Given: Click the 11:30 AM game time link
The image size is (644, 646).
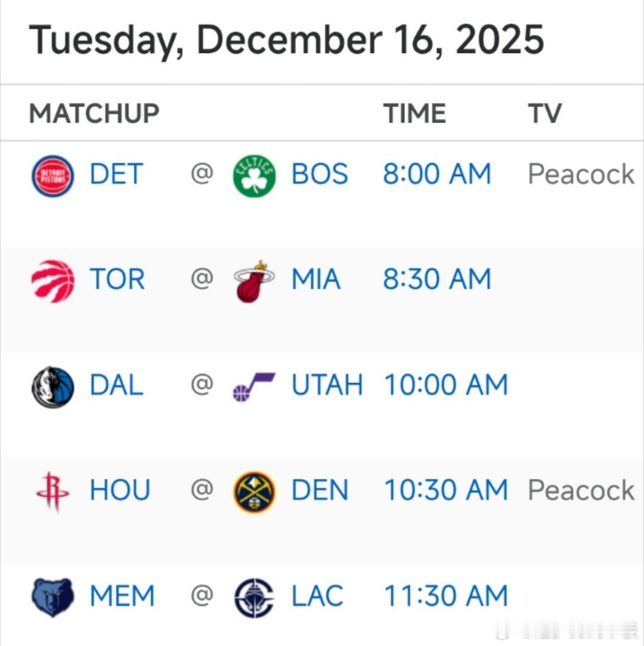Looking at the screenshot, I should [x=445, y=596].
